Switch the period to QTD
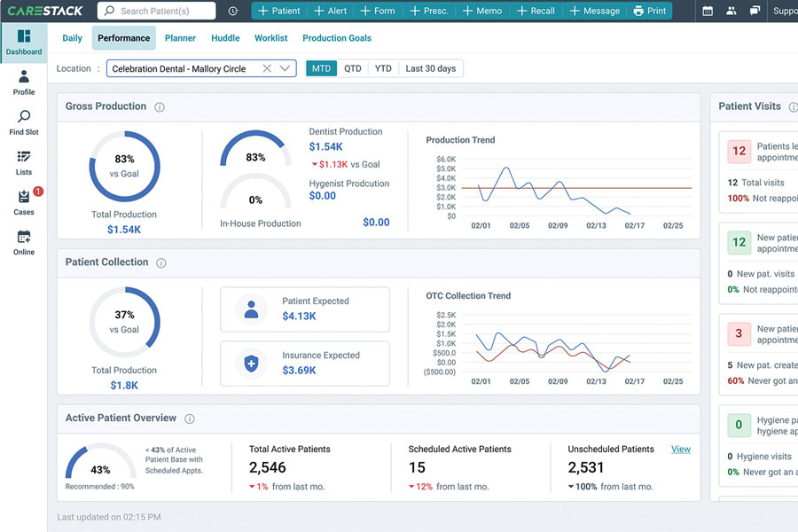The image size is (798, 532). pyautogui.click(x=353, y=69)
